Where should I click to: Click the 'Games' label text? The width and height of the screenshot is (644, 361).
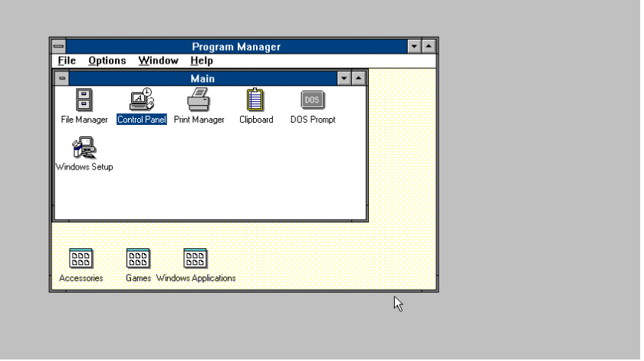pos(139,278)
